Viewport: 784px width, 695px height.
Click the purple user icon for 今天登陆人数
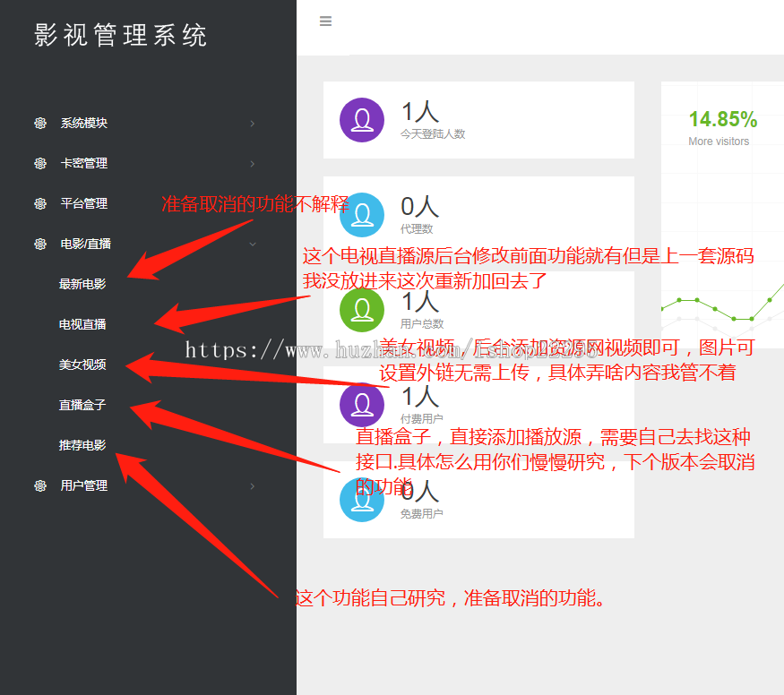pos(362,120)
